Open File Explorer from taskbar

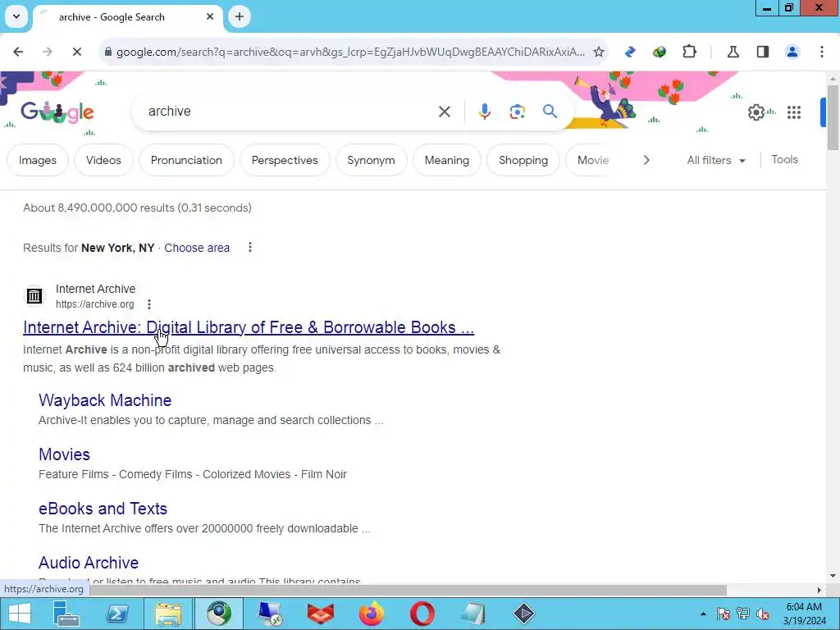point(168,614)
